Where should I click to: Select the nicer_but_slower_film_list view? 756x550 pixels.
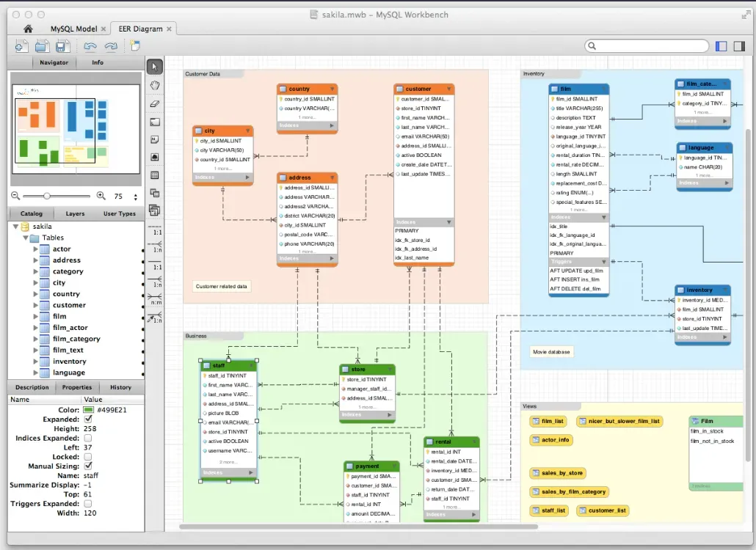coord(619,422)
